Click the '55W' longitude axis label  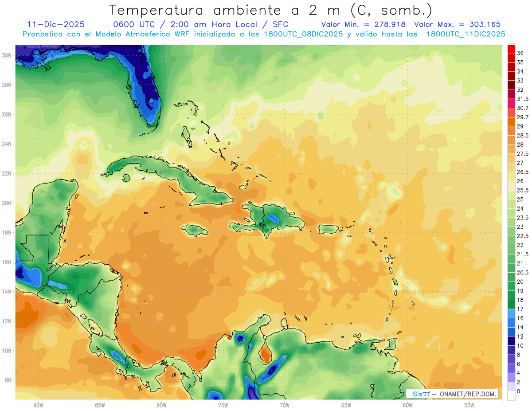tap(469, 406)
